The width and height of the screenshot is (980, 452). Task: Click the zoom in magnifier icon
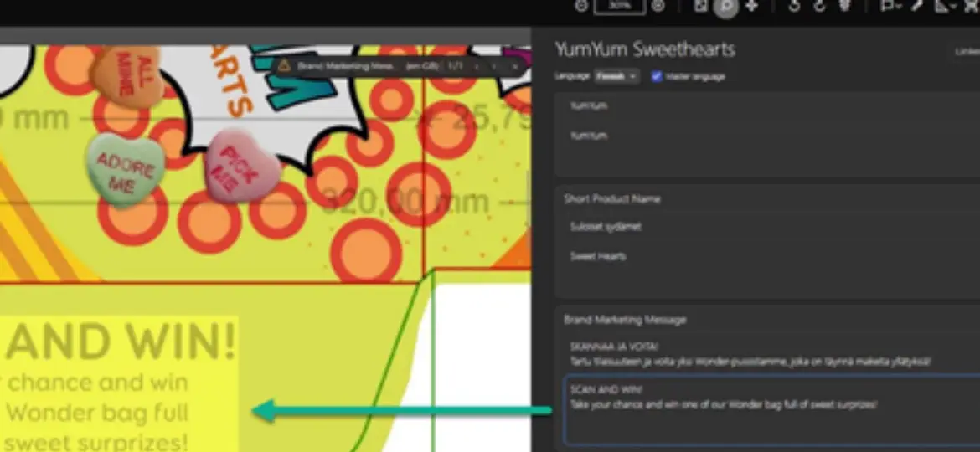pyautogui.click(x=658, y=6)
